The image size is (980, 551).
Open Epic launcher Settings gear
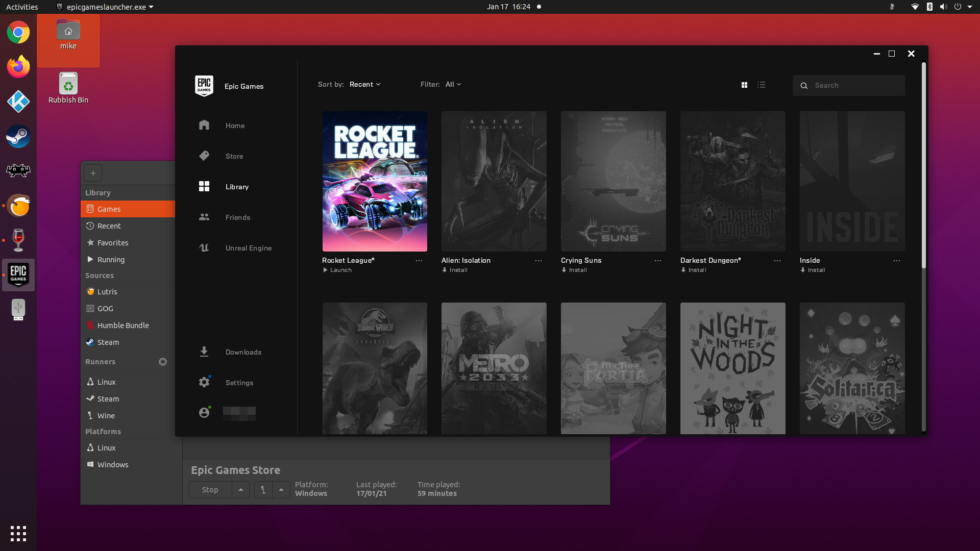coord(204,382)
